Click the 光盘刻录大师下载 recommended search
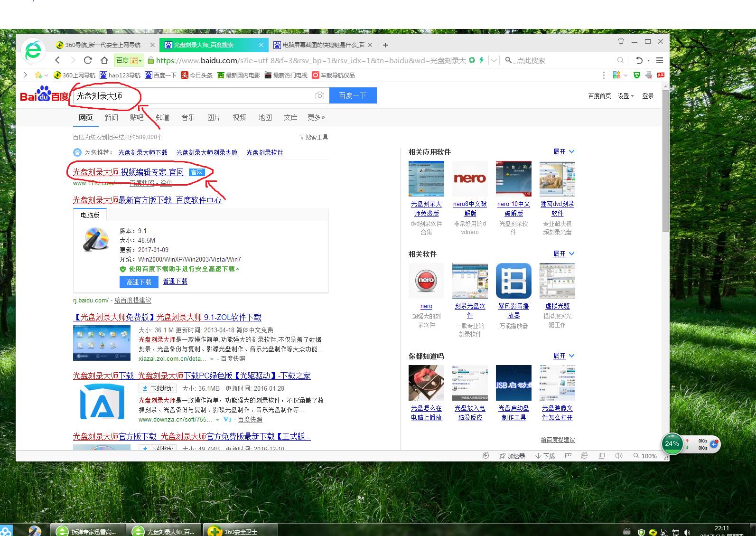756x536 pixels. pyautogui.click(x=143, y=152)
